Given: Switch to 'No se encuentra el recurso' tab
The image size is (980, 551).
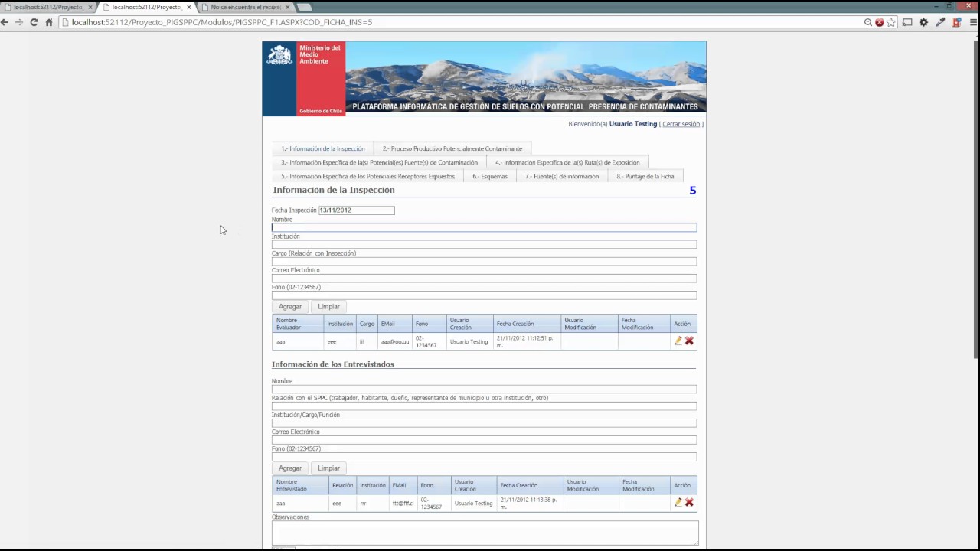Looking at the screenshot, I should coord(245,7).
